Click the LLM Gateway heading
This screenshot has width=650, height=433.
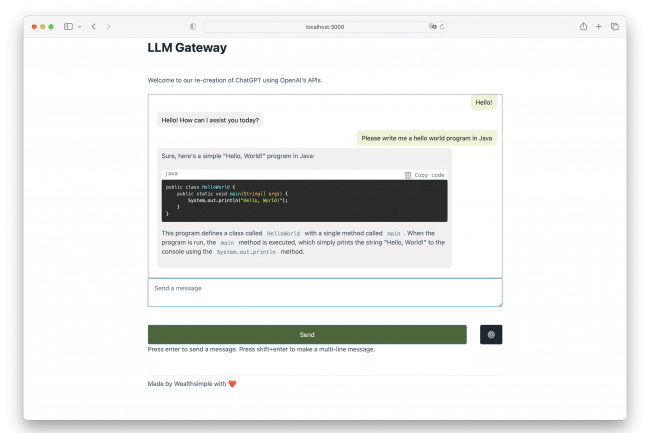(187, 47)
